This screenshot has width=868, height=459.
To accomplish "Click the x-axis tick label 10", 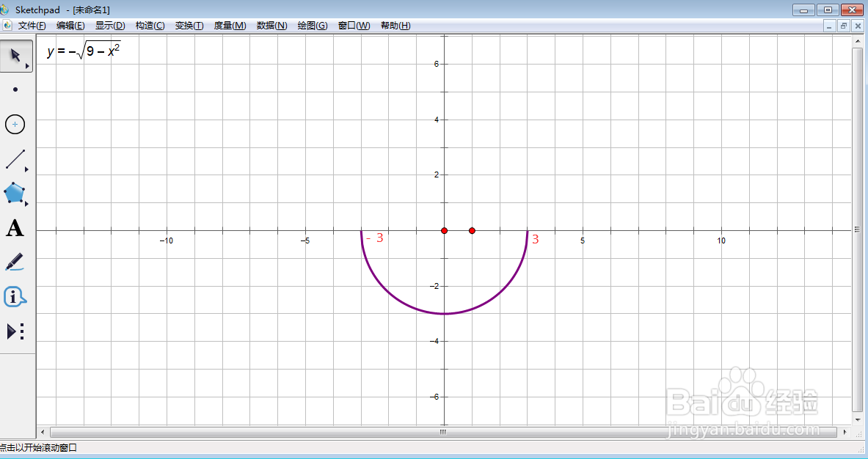I will [x=721, y=240].
